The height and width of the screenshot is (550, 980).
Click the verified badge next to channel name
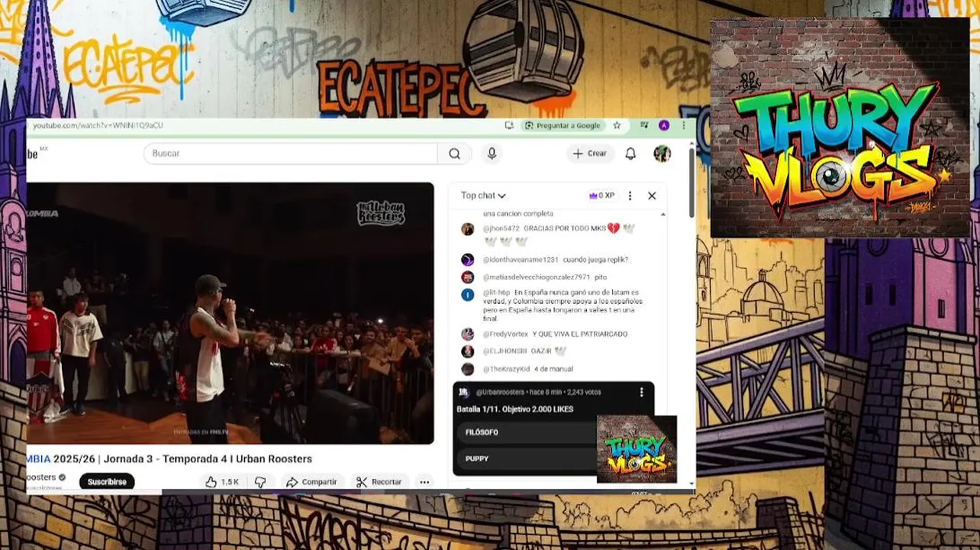click(x=63, y=477)
